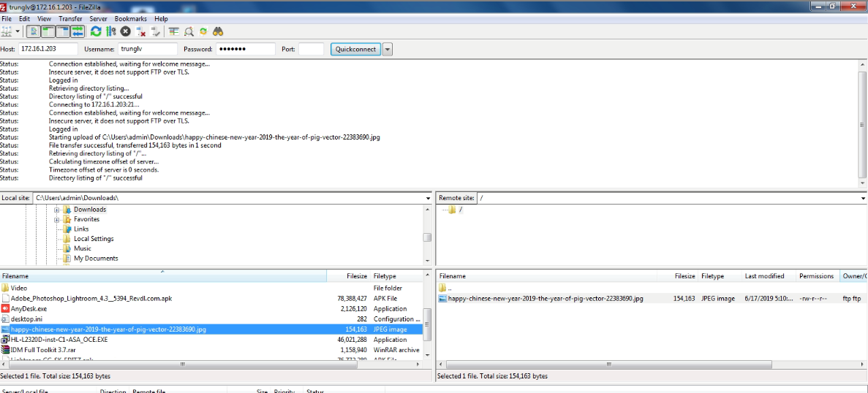Expand the Favorites folder in local tree
The height and width of the screenshot is (393, 868).
(x=57, y=219)
